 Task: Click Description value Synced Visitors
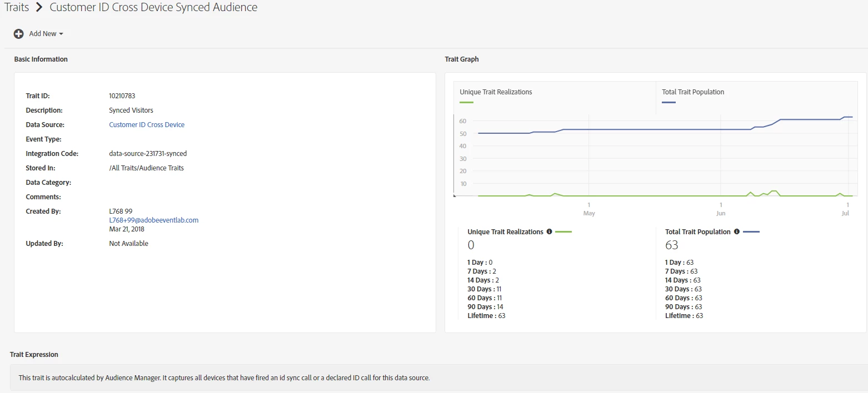(x=131, y=110)
